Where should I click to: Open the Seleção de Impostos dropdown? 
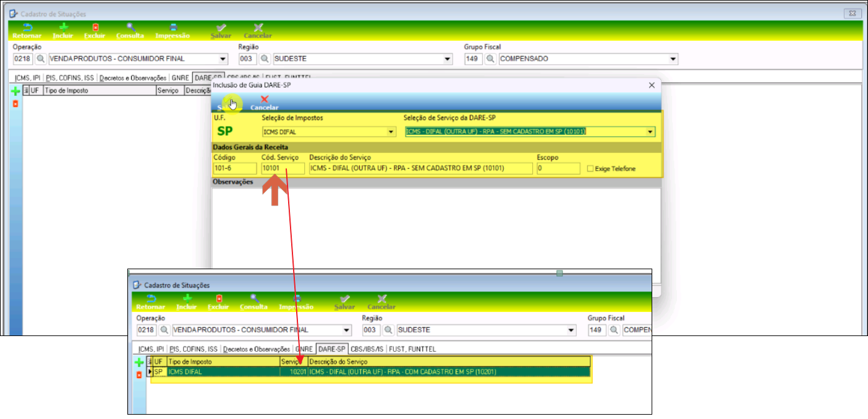coord(391,132)
